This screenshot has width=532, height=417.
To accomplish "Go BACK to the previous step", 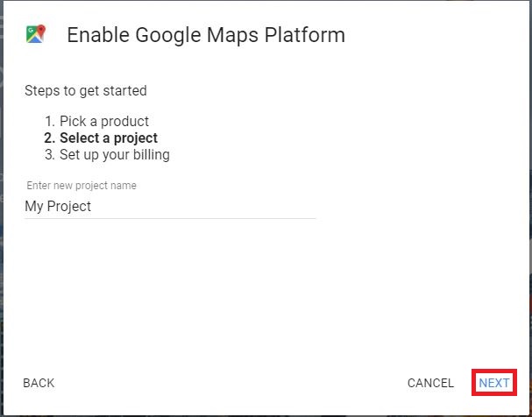I will click(39, 383).
